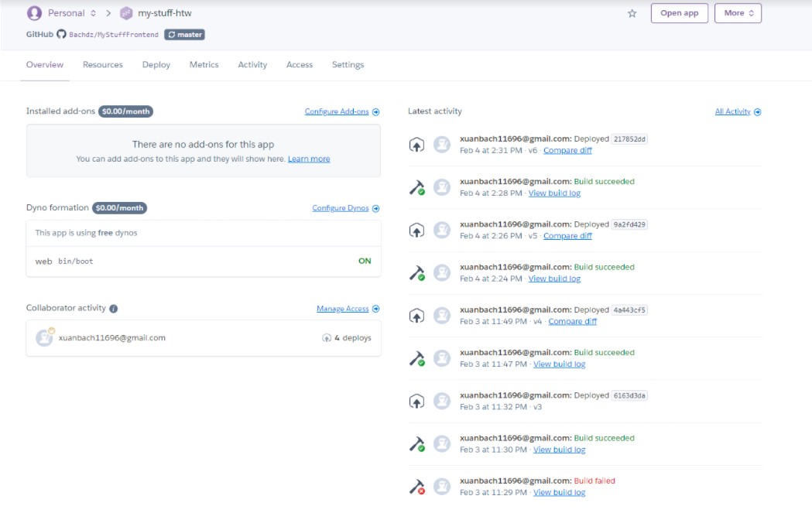
Task: Switch to the Deploy tab
Action: pos(156,65)
